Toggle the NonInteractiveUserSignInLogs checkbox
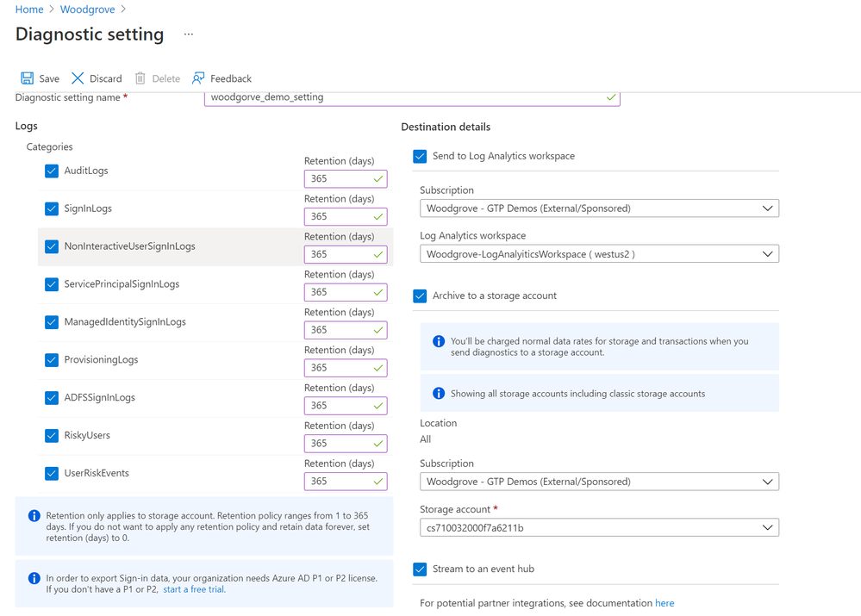This screenshot has width=861, height=616. click(x=52, y=246)
